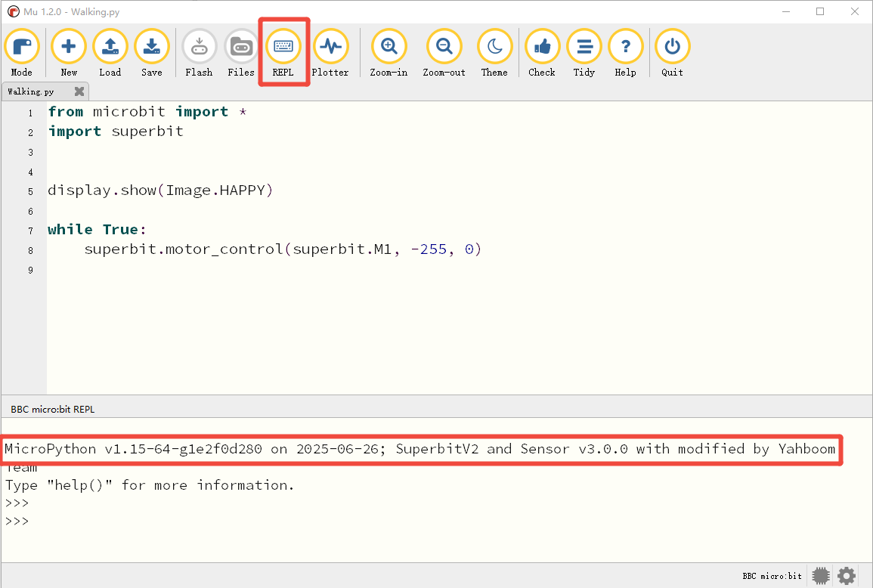Flash code to the micro:bit
The height and width of the screenshot is (588, 873).
coord(199,53)
